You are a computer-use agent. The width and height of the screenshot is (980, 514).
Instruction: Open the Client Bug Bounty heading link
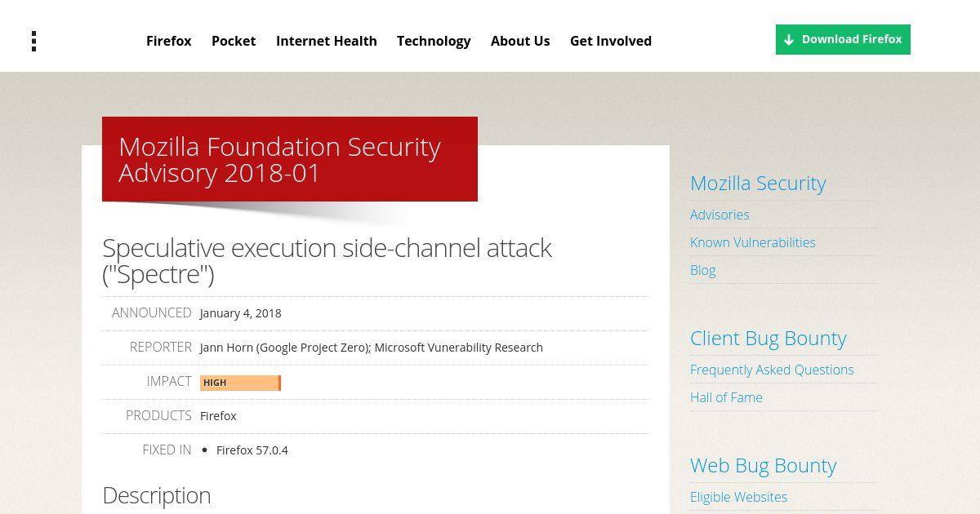coord(768,338)
